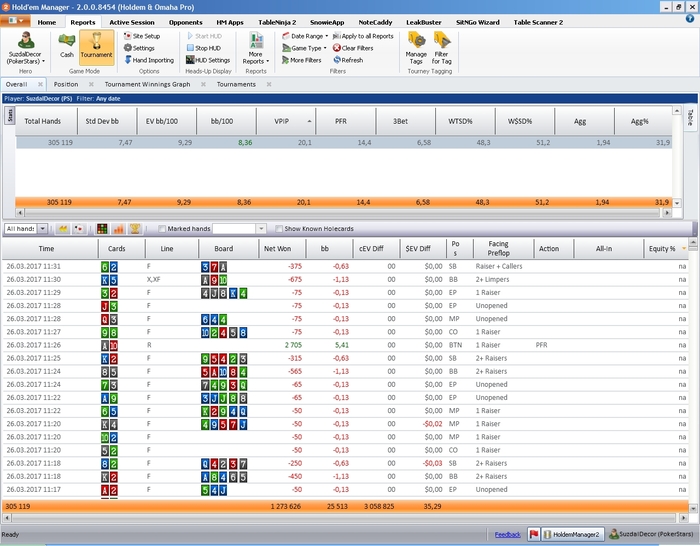This screenshot has height=546, width=700.
Task: Expand the Stats side panel
Action: click(10, 116)
